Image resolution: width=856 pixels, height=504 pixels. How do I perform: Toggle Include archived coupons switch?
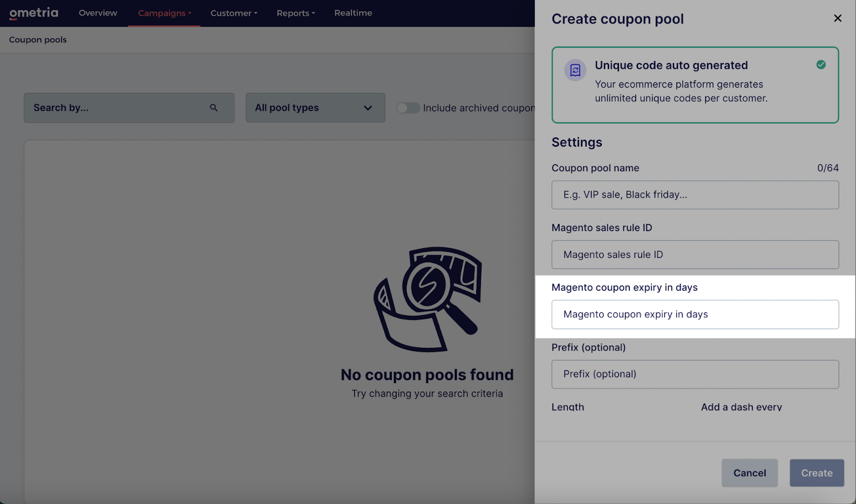pos(408,108)
